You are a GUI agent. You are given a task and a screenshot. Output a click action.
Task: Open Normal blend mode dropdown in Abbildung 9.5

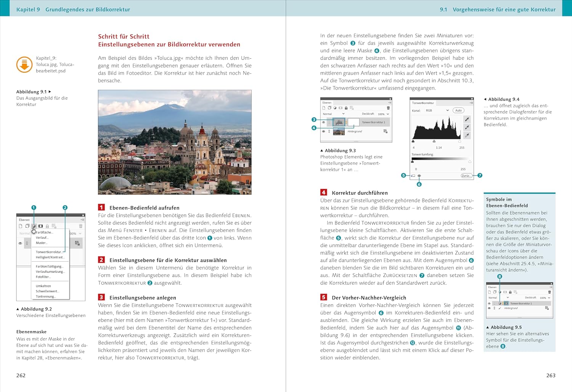(499, 298)
